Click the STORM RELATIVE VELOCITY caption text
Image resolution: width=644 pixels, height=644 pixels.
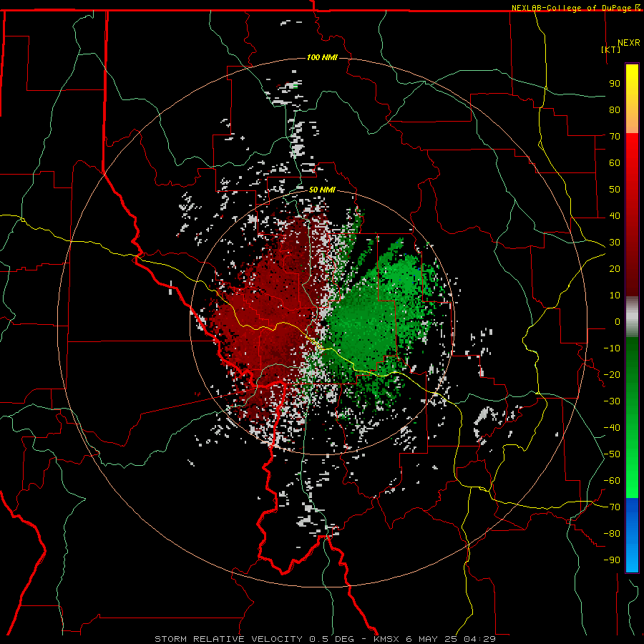229,639
